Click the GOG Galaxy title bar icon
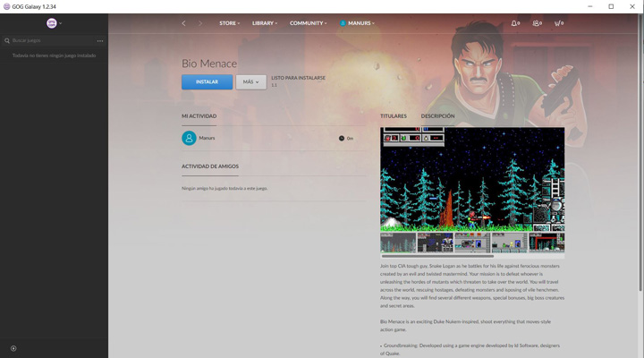Screen dimensions: 644x358 [x=6, y=6]
